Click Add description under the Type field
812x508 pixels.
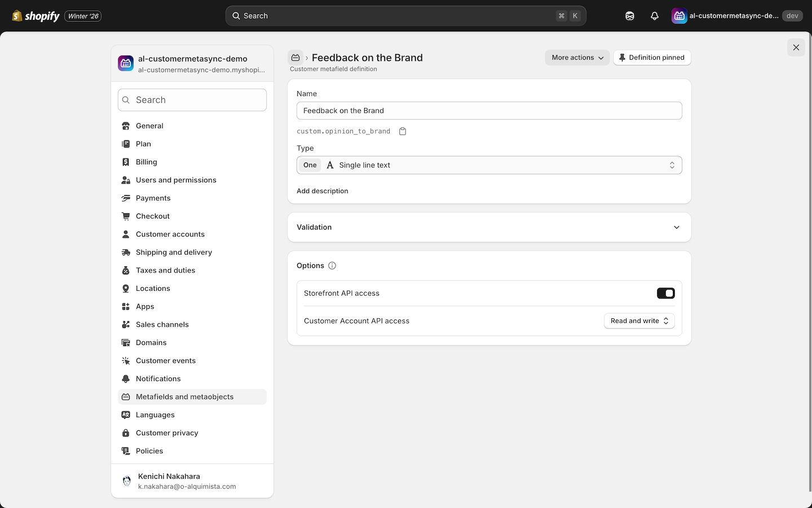click(x=322, y=191)
